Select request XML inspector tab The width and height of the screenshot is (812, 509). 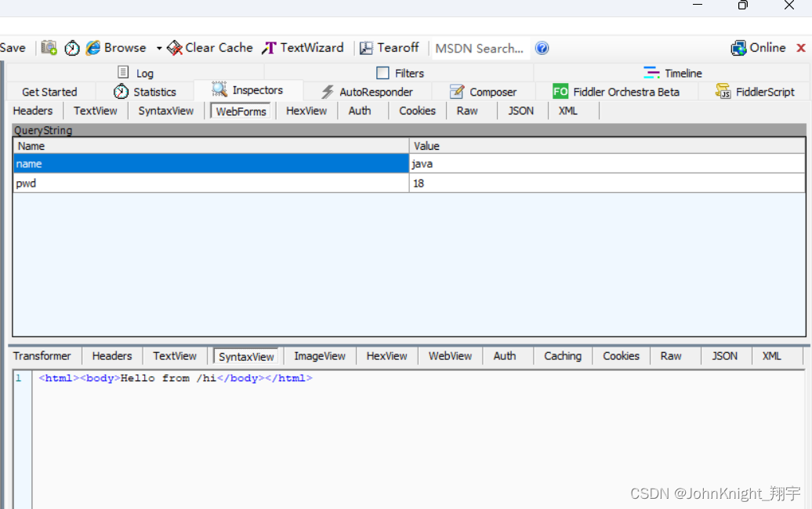pyautogui.click(x=567, y=111)
